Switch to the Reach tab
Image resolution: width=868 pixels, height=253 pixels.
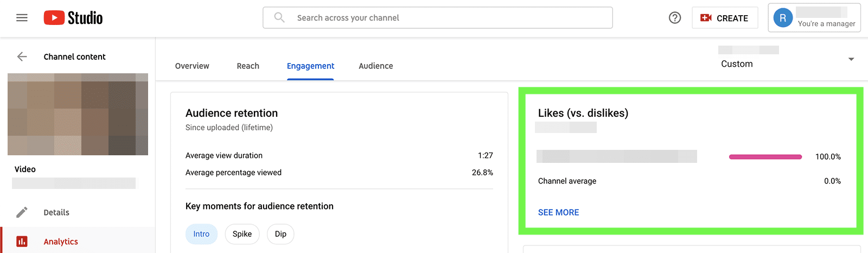click(x=248, y=66)
